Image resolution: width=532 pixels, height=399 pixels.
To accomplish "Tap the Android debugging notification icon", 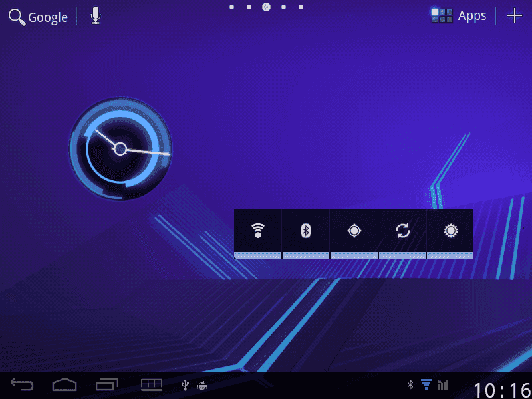I will click(x=202, y=385).
